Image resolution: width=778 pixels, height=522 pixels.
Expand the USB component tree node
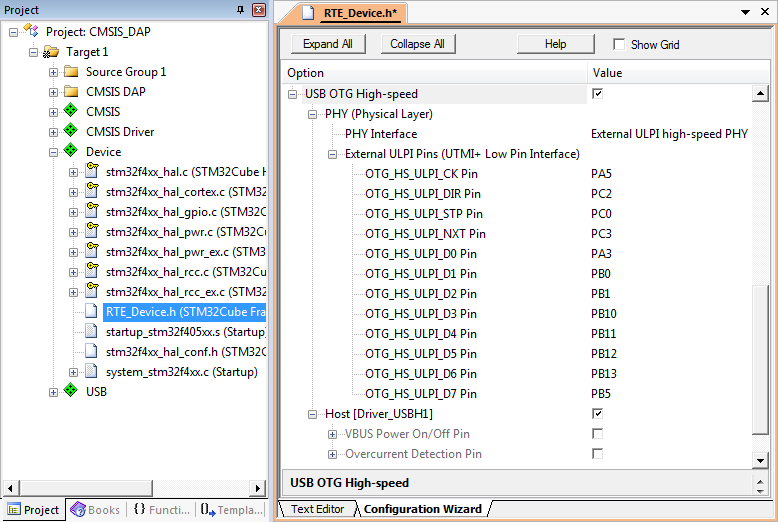tap(53, 392)
